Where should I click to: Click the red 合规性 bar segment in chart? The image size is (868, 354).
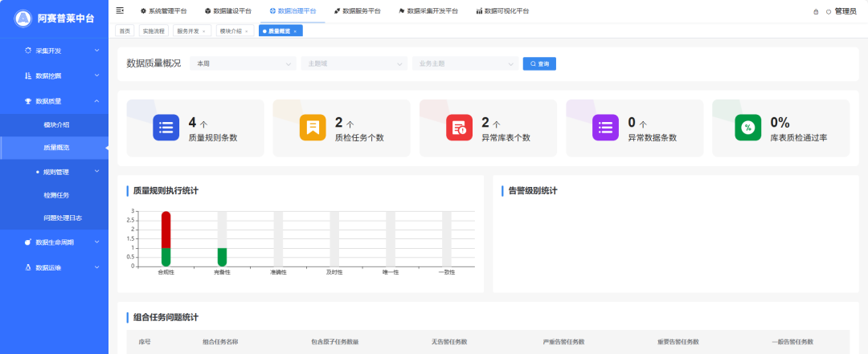pyautogui.click(x=166, y=230)
